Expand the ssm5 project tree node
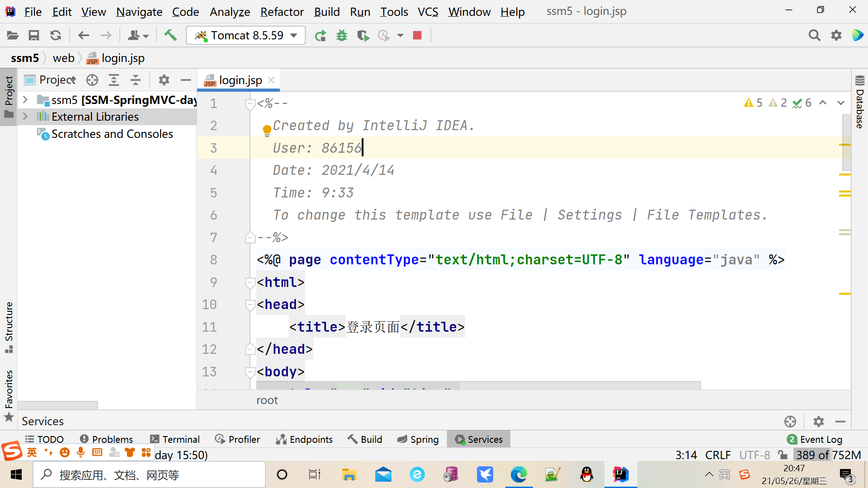 [x=26, y=99]
